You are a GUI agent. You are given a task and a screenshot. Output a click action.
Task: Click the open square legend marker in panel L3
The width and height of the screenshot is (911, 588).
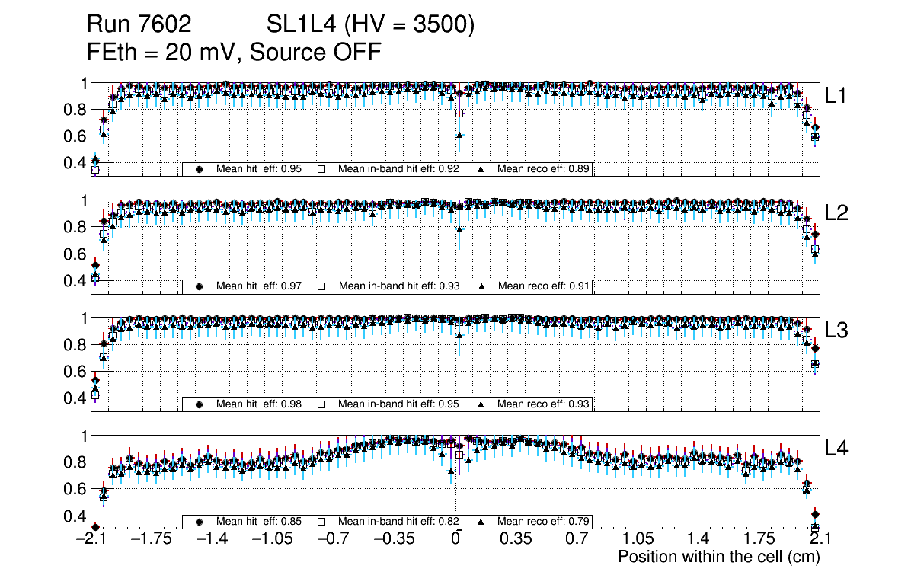pos(321,404)
